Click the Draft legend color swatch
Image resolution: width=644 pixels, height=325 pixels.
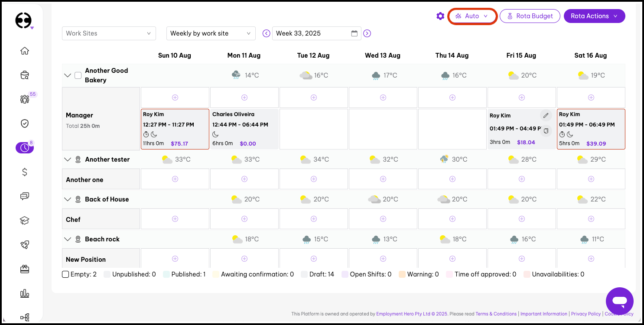pyautogui.click(x=304, y=274)
